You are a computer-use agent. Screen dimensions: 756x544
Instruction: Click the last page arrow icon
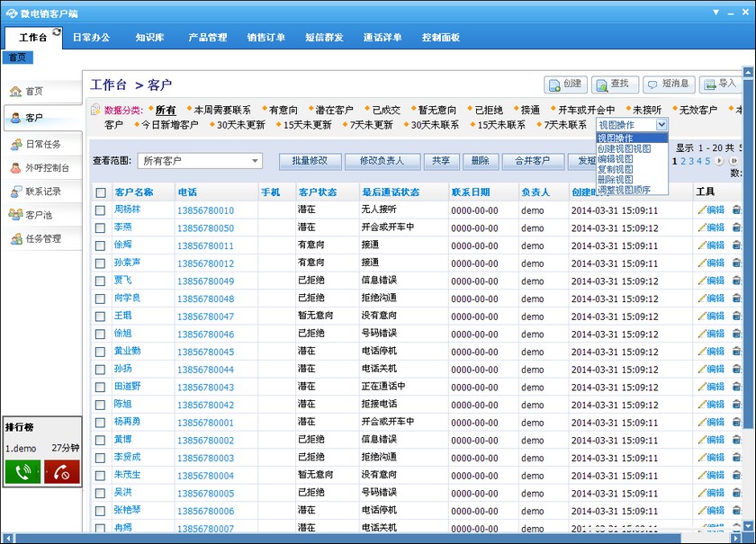733,161
